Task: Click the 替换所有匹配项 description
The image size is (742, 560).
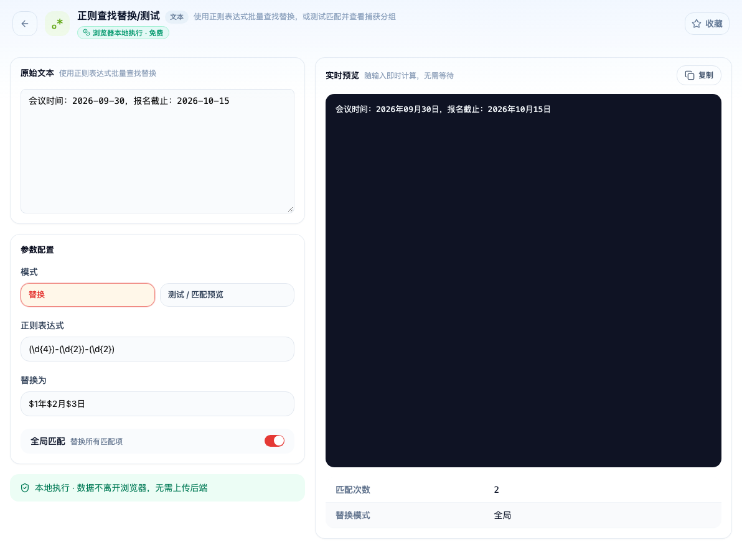Action: tap(96, 442)
